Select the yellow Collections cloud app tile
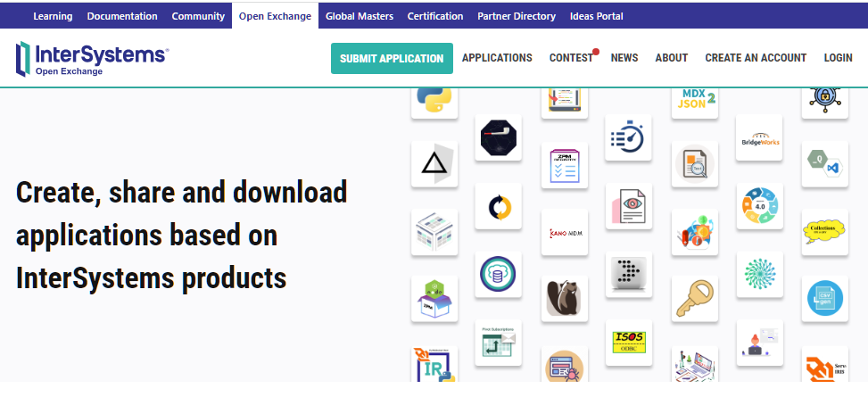868x397 pixels. 825,232
